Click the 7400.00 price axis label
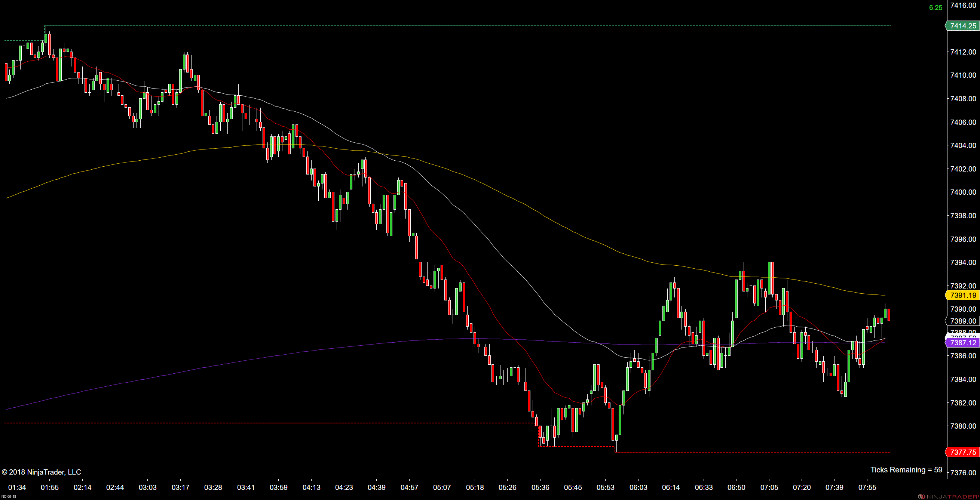980x500 pixels. 963,192
